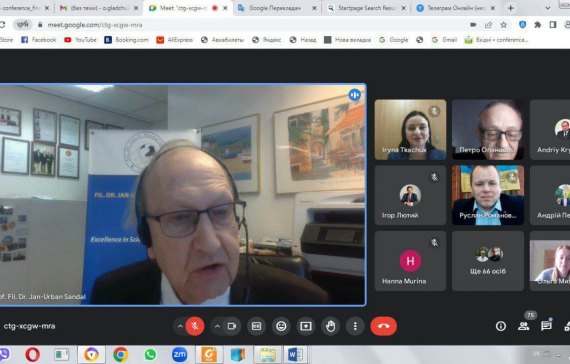The width and height of the screenshot is (570, 364).
Task: Turn on closed captions
Action: click(256, 326)
